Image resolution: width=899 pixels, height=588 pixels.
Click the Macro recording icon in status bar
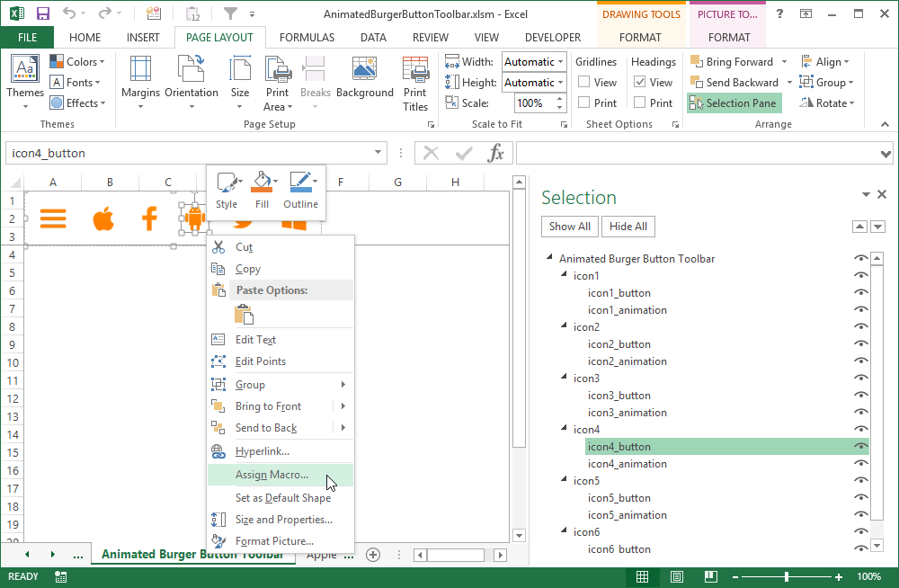point(60,576)
